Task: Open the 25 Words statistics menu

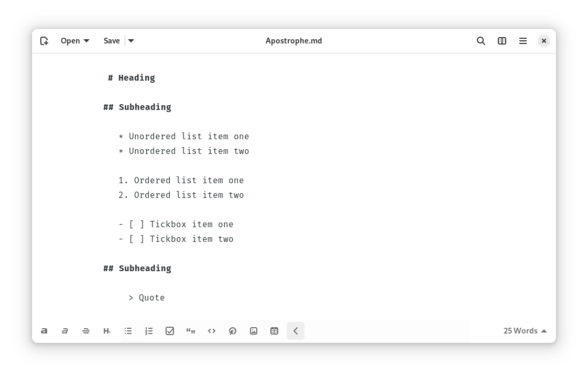Action: (x=525, y=331)
